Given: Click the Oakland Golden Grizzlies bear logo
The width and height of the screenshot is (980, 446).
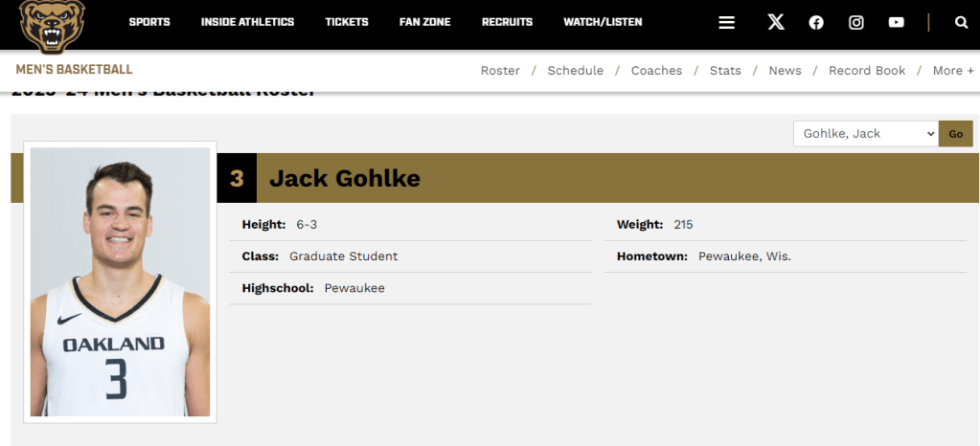Looking at the screenshot, I should click(52, 25).
